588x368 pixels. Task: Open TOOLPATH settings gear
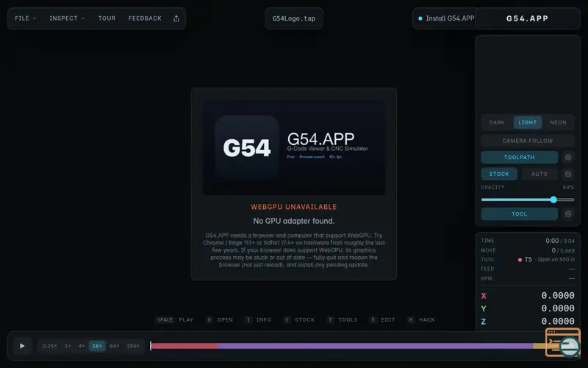click(x=568, y=158)
